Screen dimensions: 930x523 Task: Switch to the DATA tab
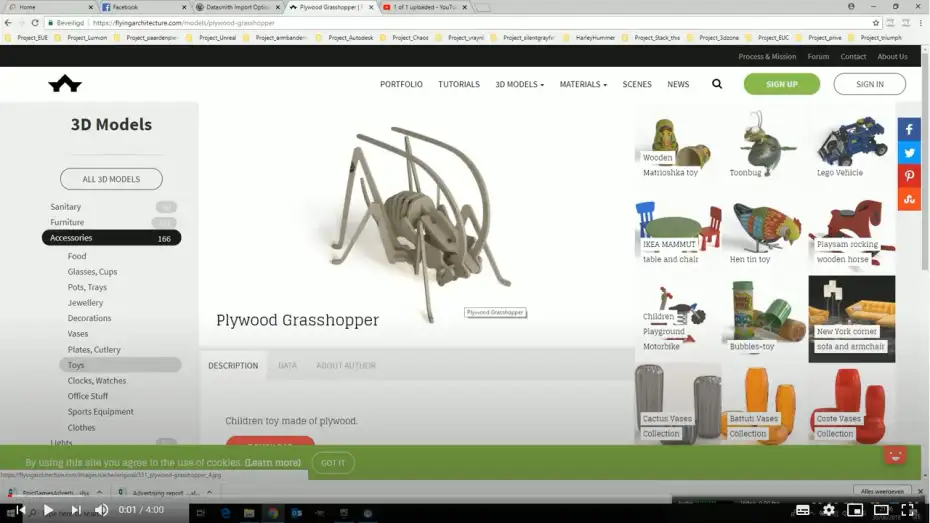(x=287, y=365)
